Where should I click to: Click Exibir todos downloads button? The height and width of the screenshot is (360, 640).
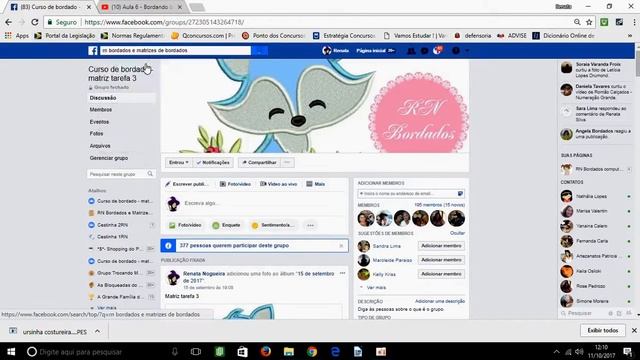coord(602,330)
